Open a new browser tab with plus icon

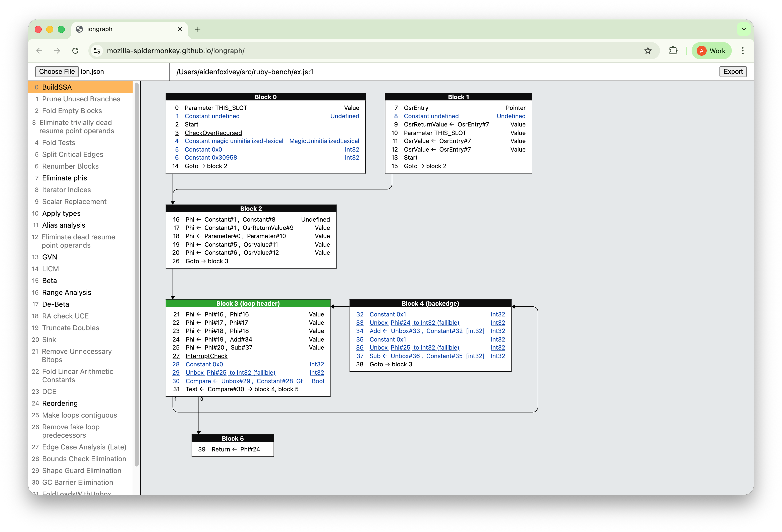click(x=198, y=29)
